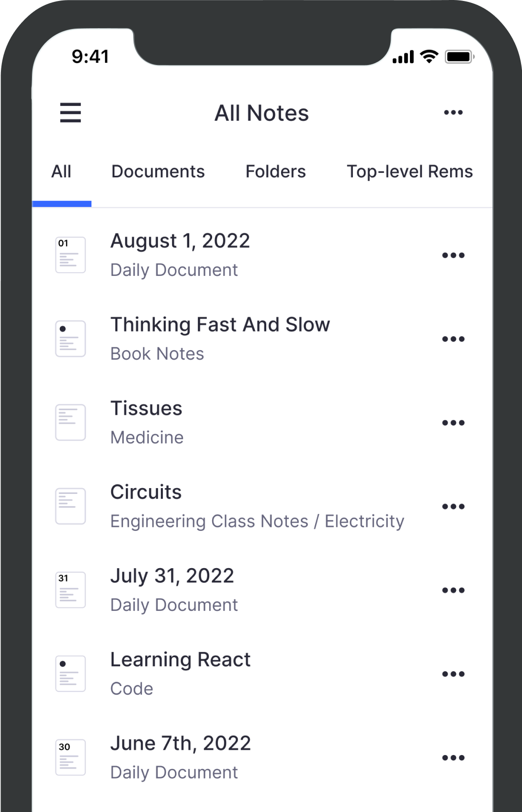522x812 pixels.
Task: Tap the battery indicator in status bar
Action: pos(459,57)
